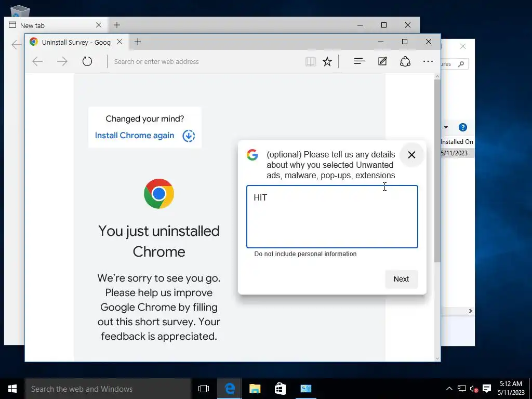532x399 pixels.
Task: Click the Changed your mind? text
Action: (145, 119)
